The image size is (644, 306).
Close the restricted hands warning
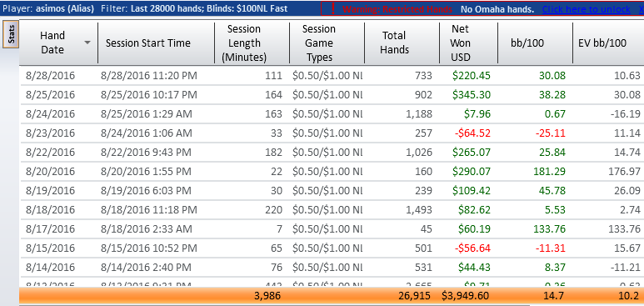(x=642, y=9)
